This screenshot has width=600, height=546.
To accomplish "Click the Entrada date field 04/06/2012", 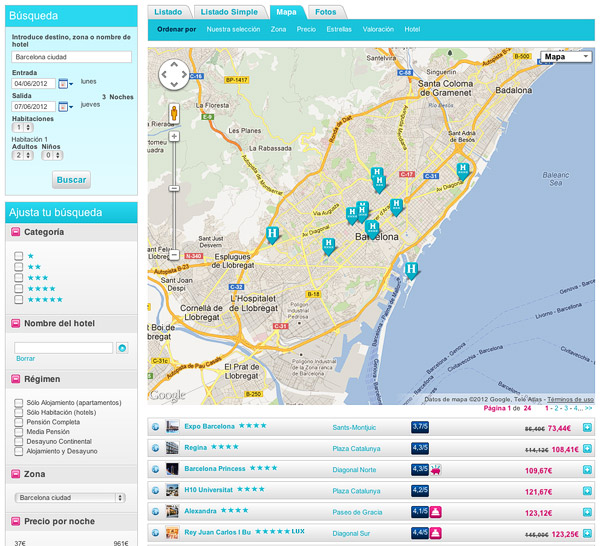I will pos(34,83).
